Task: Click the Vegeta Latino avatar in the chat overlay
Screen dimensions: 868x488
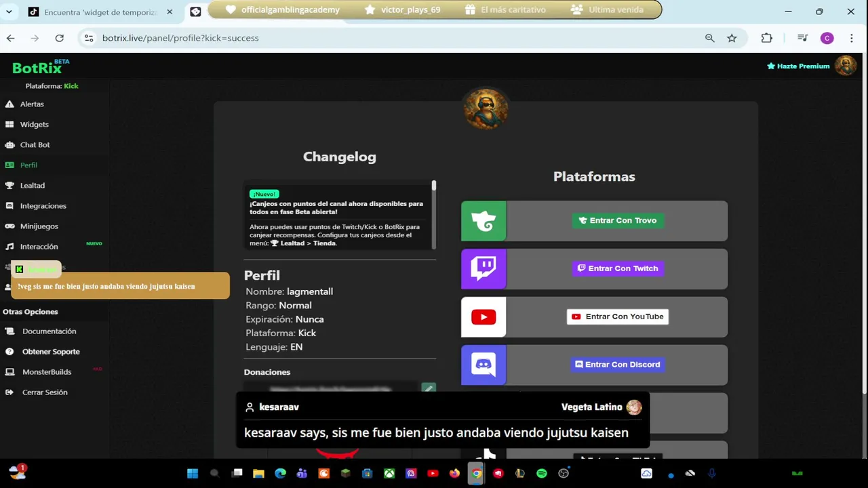Action: pos(634,407)
